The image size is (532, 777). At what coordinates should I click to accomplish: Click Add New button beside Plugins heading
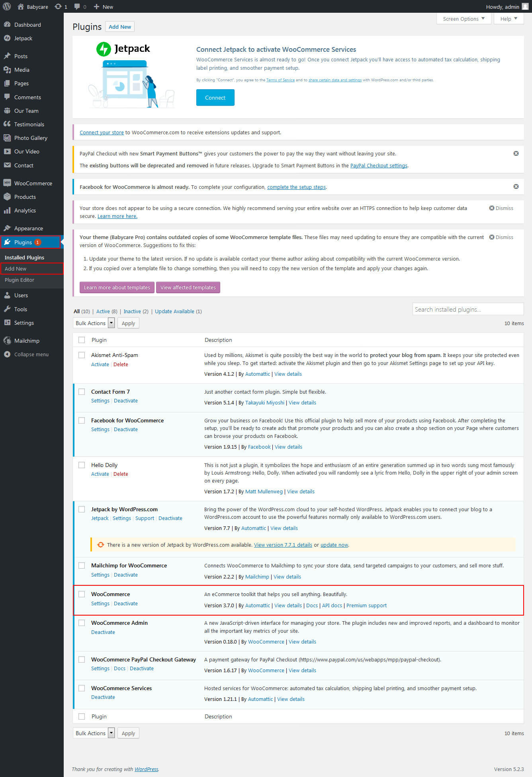(x=120, y=27)
